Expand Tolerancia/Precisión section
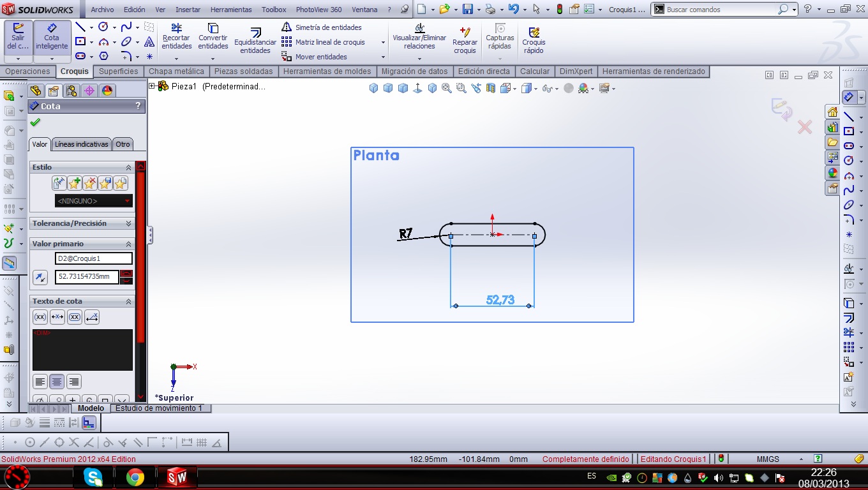 (128, 223)
